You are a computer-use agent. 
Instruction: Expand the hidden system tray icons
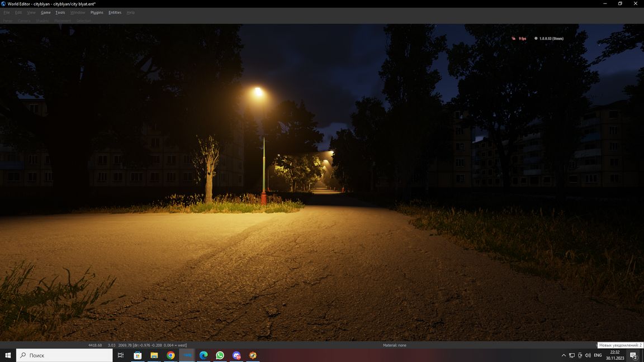click(x=563, y=355)
